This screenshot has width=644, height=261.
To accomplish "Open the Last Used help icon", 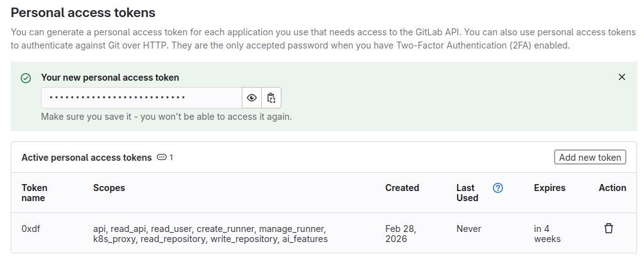I will click(498, 188).
